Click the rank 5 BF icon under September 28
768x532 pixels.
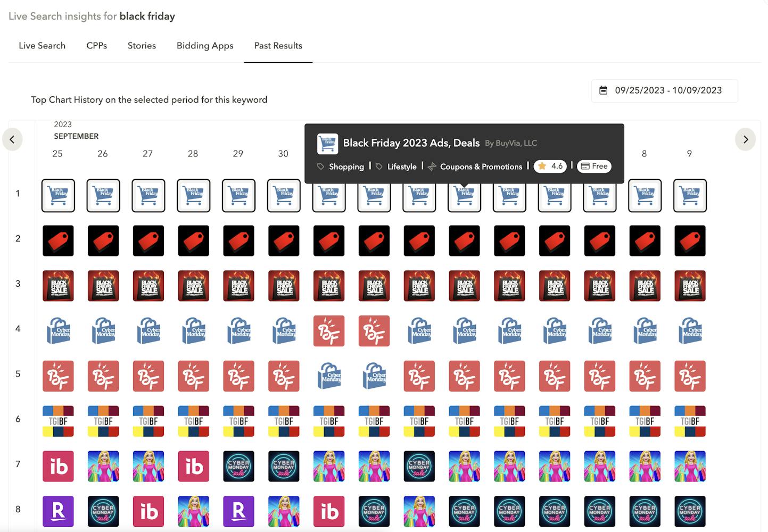click(x=194, y=376)
